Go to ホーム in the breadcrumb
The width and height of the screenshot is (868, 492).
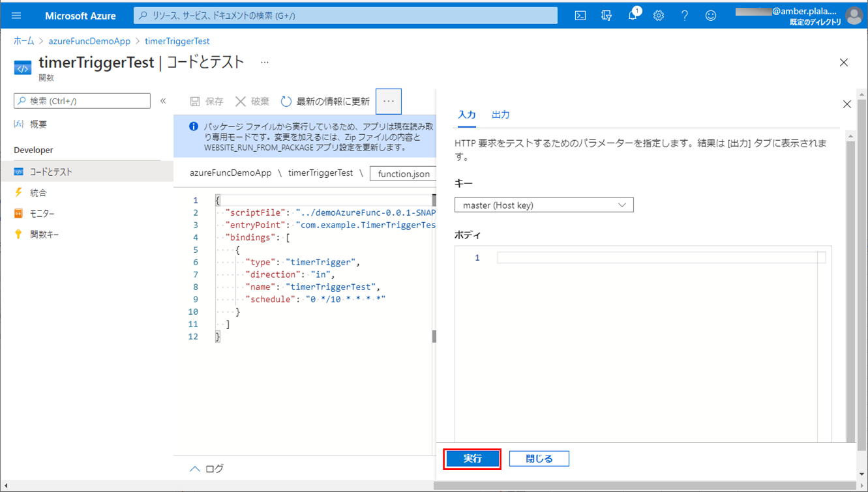tap(24, 41)
